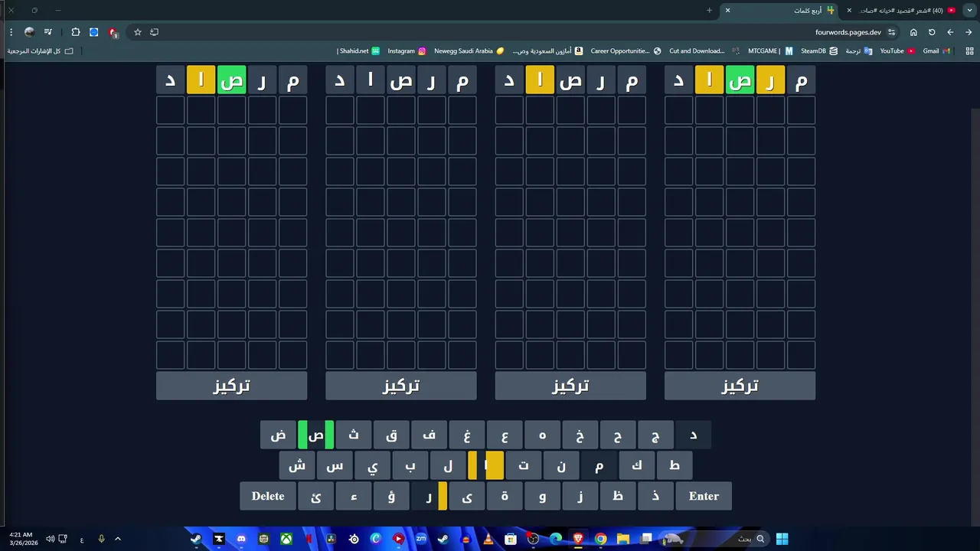The width and height of the screenshot is (980, 551).
Task: Tap the dimmed د key on the keyboard
Action: tap(693, 435)
